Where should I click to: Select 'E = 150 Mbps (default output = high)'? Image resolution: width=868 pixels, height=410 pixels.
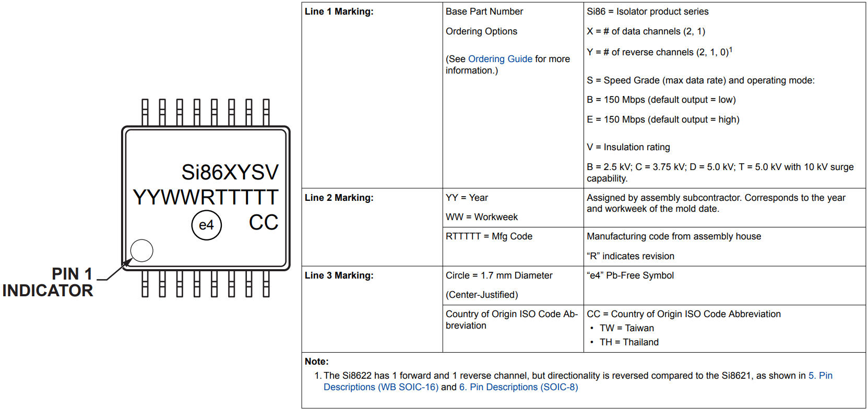tap(663, 119)
